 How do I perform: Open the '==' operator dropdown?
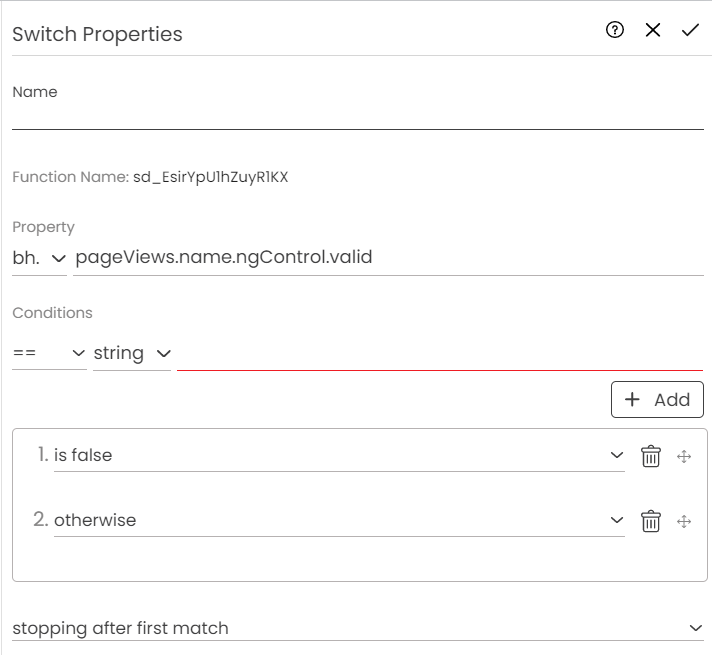(49, 353)
